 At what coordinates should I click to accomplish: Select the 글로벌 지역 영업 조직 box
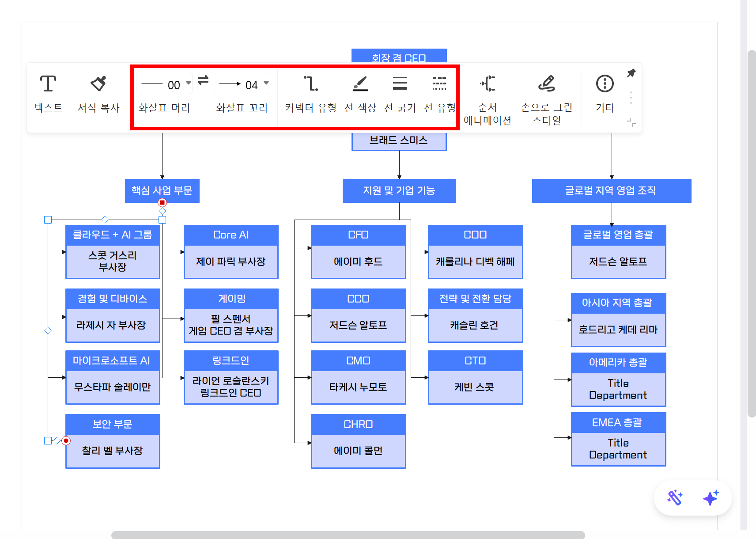point(612,190)
